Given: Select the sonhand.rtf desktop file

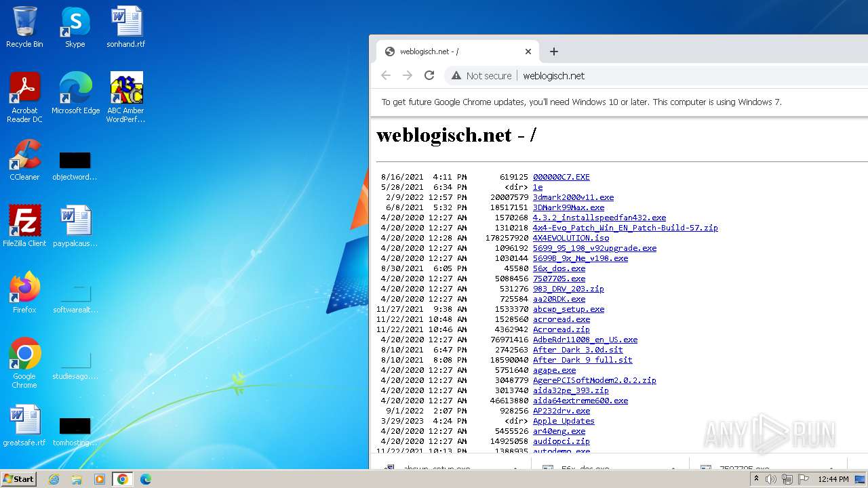Looking at the screenshot, I should click(125, 27).
